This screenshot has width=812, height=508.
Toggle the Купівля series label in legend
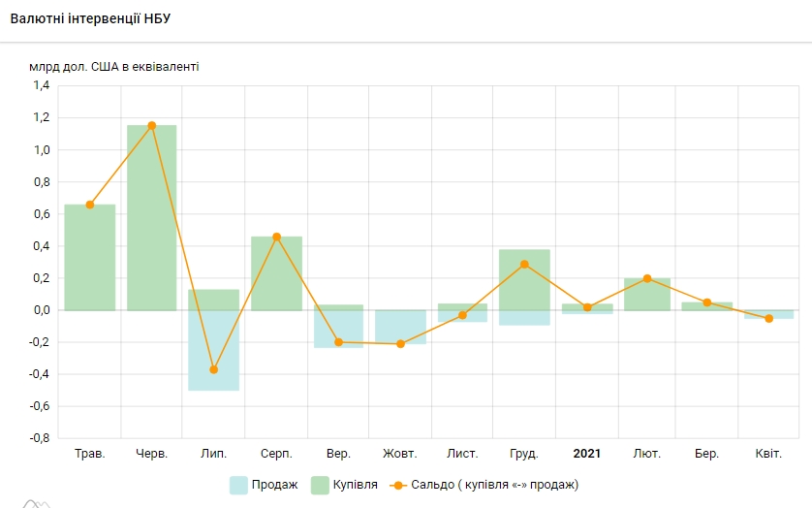[x=355, y=485]
